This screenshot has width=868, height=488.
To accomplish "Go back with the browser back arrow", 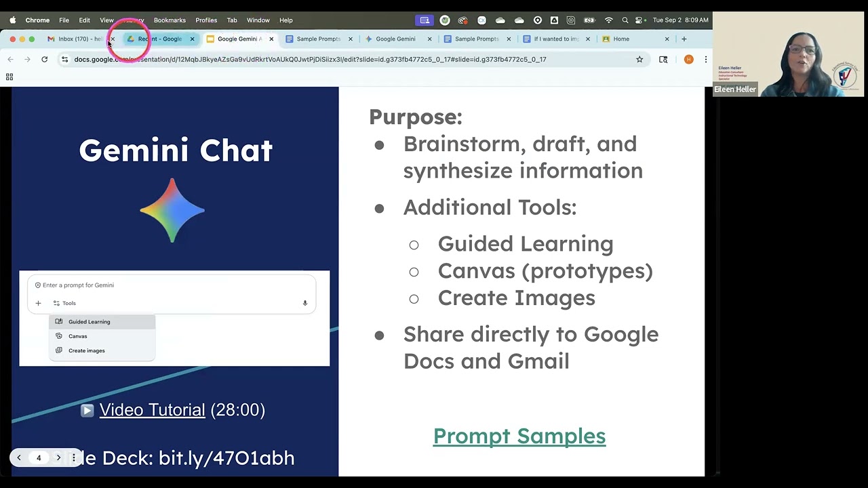I will 10,60.
